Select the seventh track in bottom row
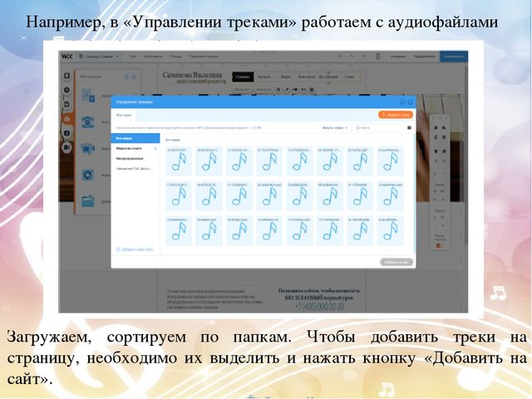This screenshot has height=399, width=532. pyautogui.click(x=360, y=231)
